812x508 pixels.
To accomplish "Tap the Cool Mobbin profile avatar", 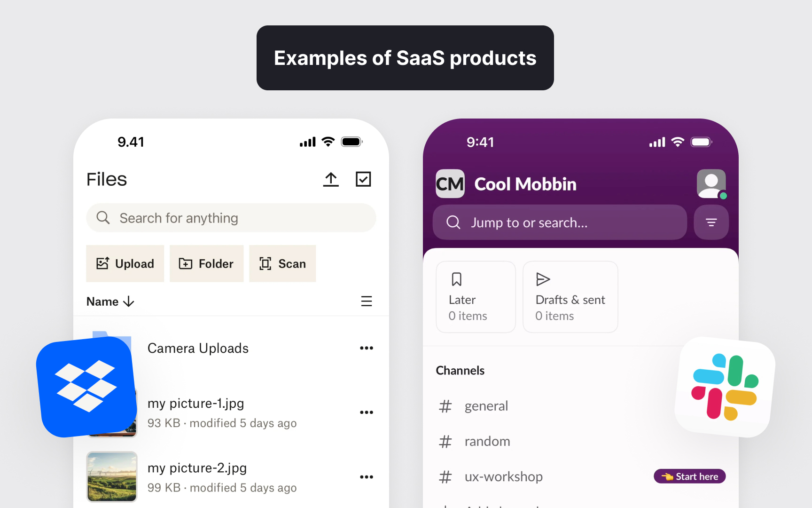I will tap(711, 183).
